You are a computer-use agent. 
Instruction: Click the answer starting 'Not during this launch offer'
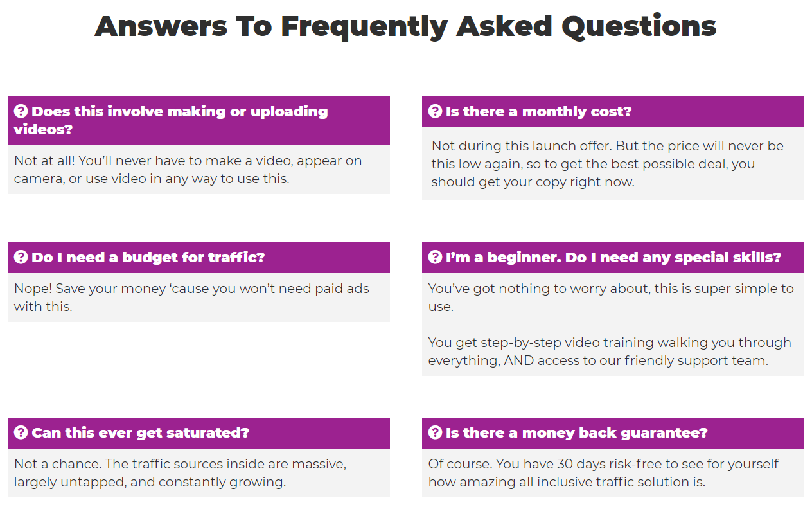[x=608, y=164]
